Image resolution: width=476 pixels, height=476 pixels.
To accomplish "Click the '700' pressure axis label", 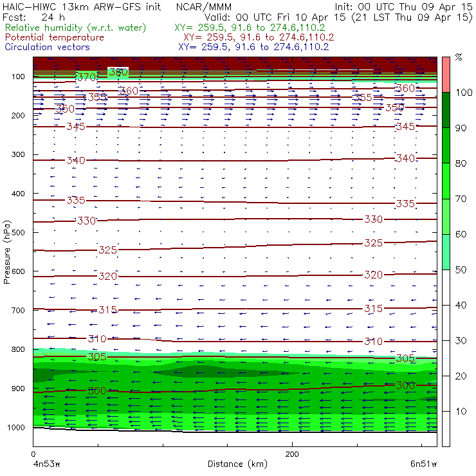I will [x=18, y=310].
